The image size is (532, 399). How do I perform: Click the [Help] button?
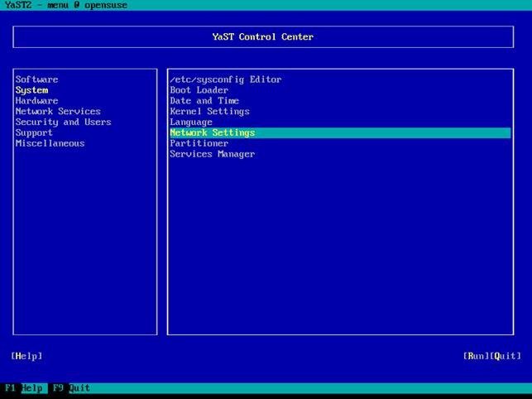(26, 356)
